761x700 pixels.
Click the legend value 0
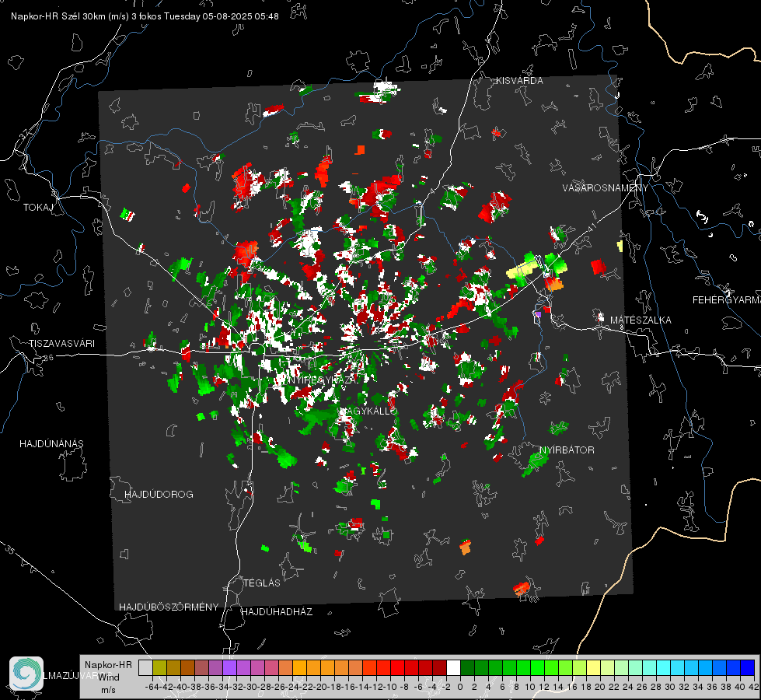(460, 687)
